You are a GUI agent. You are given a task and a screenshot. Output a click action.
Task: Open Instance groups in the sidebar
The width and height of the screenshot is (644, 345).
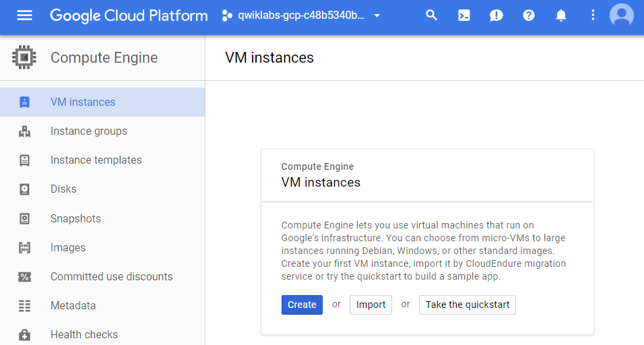point(102,131)
